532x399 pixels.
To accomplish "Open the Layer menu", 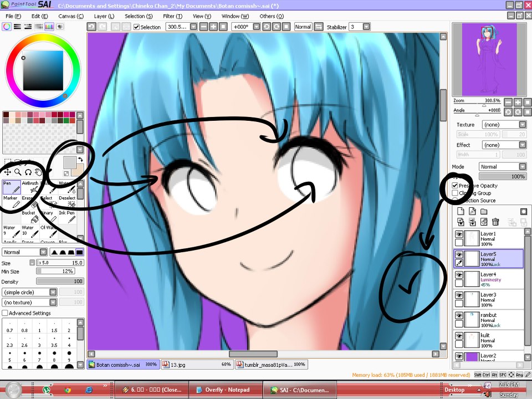I will click(x=104, y=16).
